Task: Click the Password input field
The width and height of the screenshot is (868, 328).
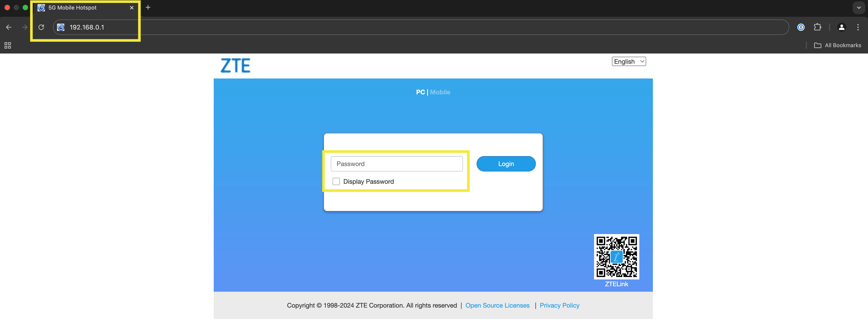Action: tap(397, 164)
